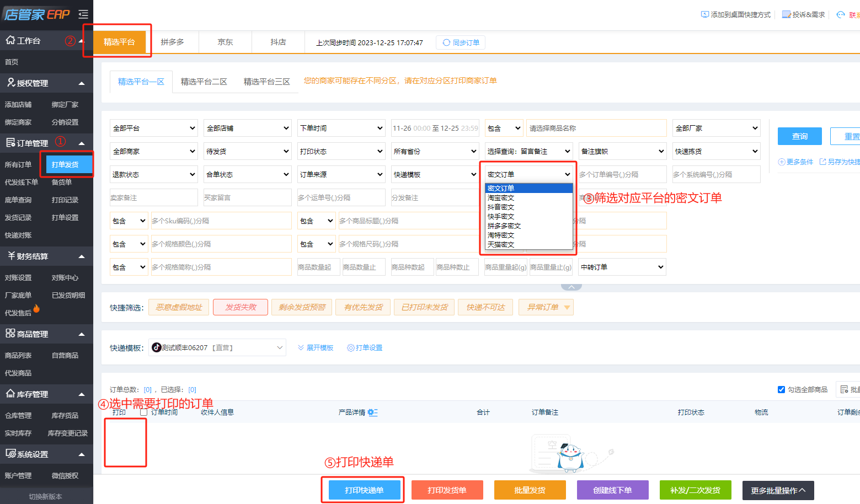Open the 全部厂家 dropdown

point(717,128)
